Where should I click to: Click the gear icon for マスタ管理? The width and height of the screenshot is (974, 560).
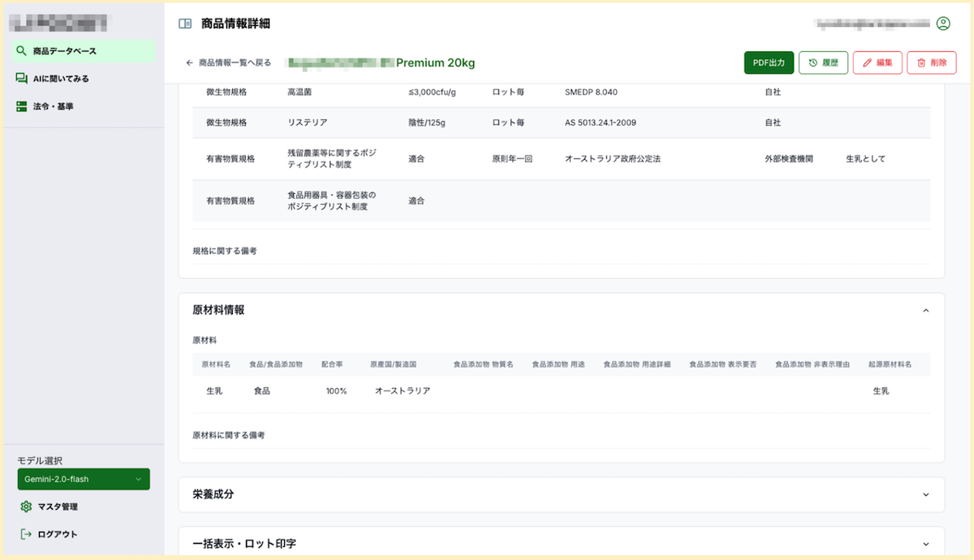click(26, 506)
